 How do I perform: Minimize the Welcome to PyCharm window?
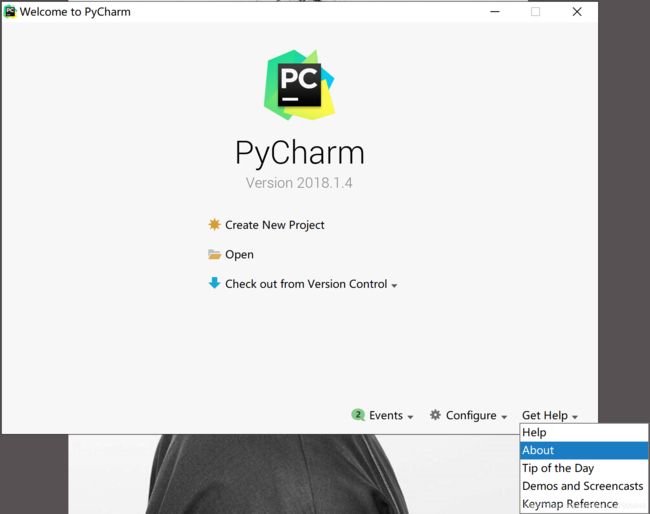(x=495, y=12)
